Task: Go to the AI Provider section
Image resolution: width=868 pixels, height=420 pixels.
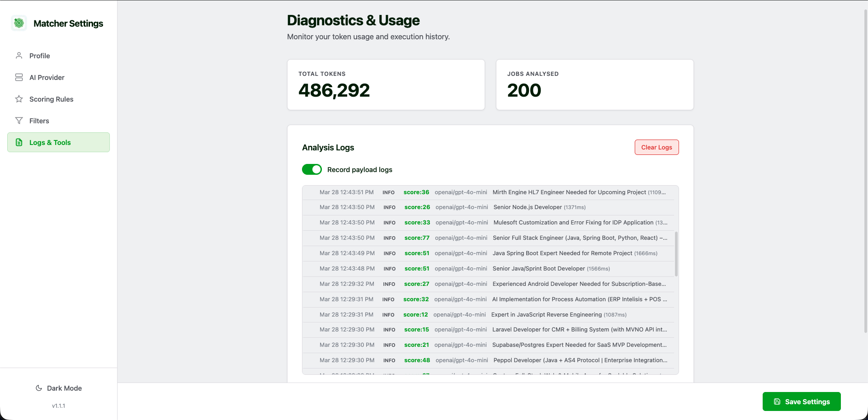Action: pyautogui.click(x=47, y=77)
